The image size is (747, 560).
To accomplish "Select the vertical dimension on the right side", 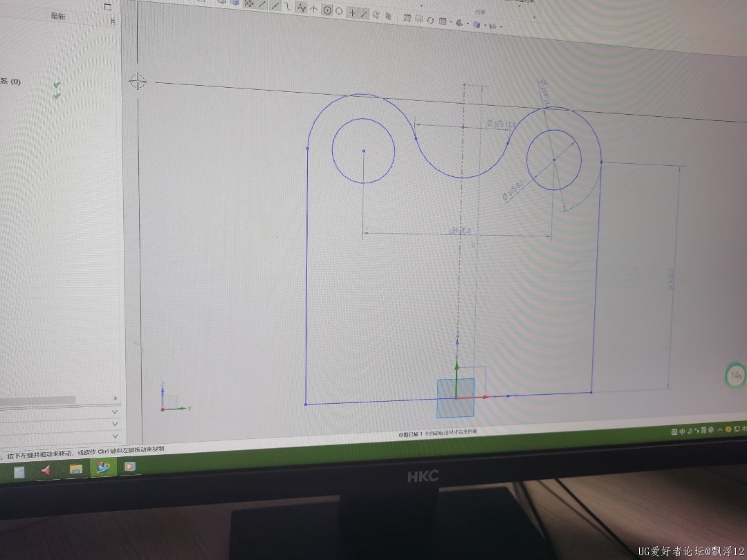I will (x=671, y=279).
